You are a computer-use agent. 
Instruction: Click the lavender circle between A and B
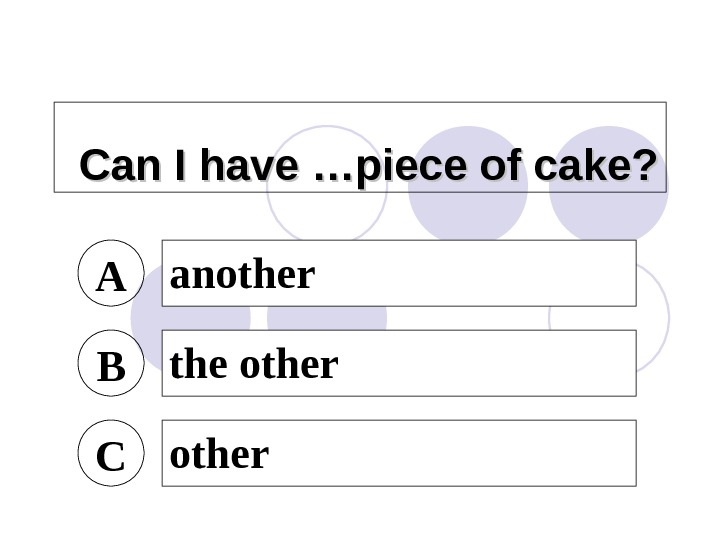(x=147, y=318)
